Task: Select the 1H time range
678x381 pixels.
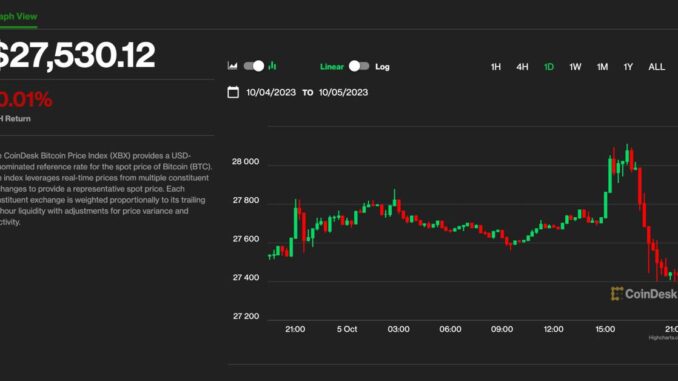Action: (496, 67)
